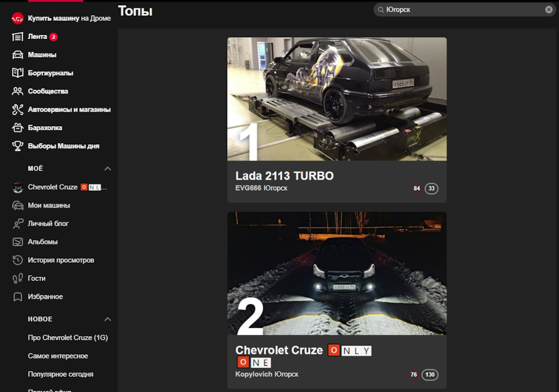Open Личный блог page
The width and height of the screenshot is (559, 392).
click(x=48, y=223)
